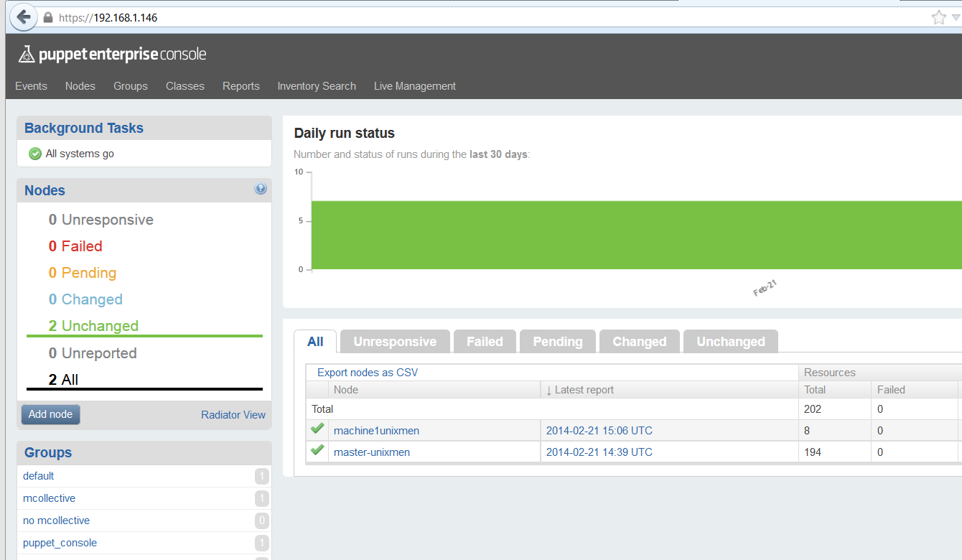The height and width of the screenshot is (560, 962).
Task: Open report dated 2014-02-21 15:06 UTC
Action: point(599,431)
